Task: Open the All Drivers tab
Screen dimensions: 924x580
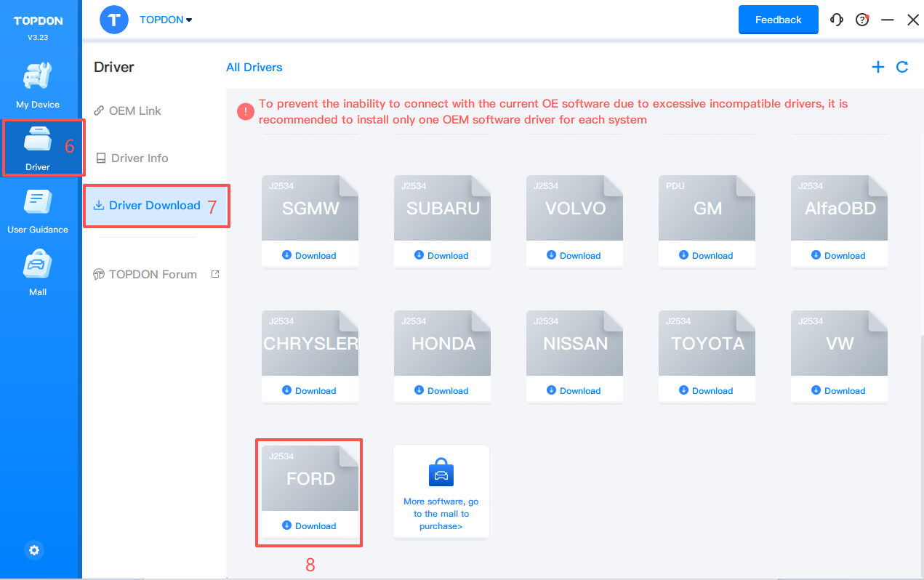Action: point(254,68)
